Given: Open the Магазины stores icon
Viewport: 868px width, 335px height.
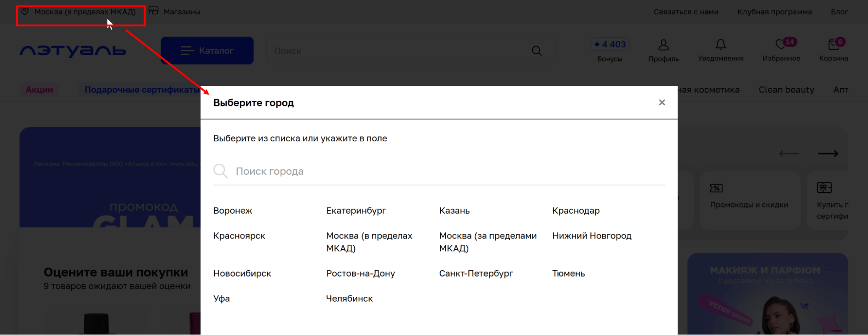Looking at the screenshot, I should (x=154, y=11).
